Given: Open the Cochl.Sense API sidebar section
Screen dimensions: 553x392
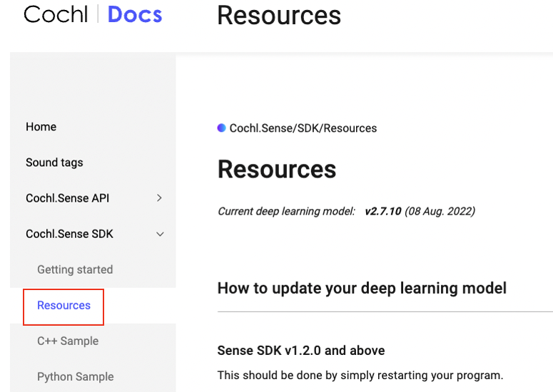Looking at the screenshot, I should click(67, 198).
